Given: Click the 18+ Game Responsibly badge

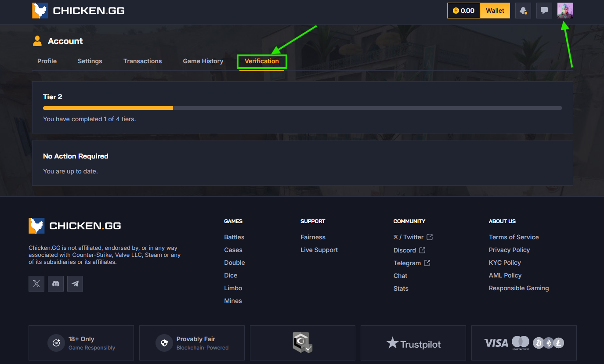Looking at the screenshot, I should 81,342.
